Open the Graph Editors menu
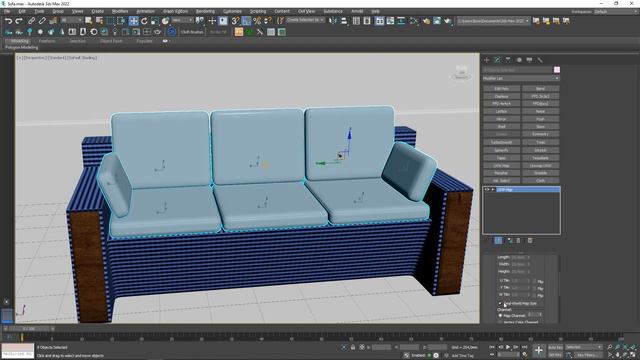The image size is (640, 360). click(x=176, y=11)
